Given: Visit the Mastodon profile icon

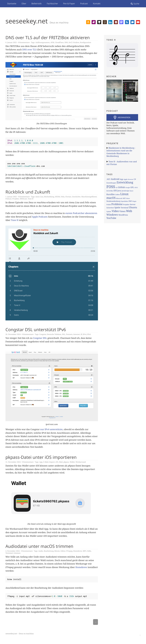Looking at the screenshot, I should pos(121,22).
